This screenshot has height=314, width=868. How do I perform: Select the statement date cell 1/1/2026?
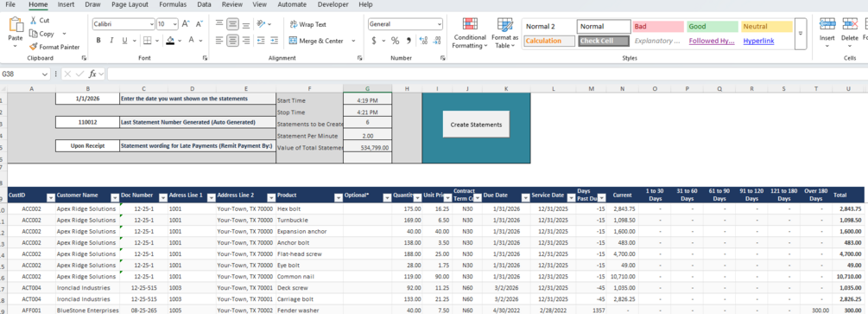[87, 99]
